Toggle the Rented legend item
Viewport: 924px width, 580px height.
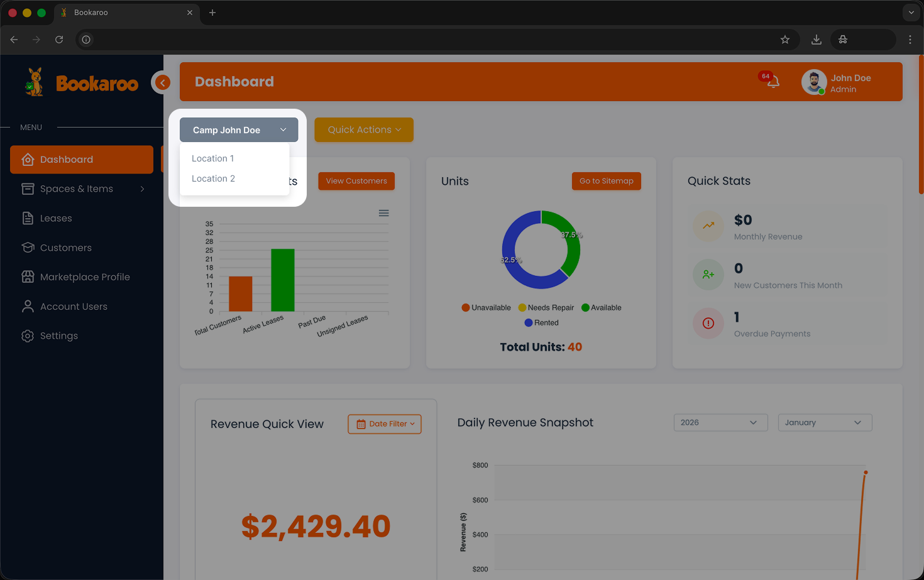pyautogui.click(x=541, y=323)
